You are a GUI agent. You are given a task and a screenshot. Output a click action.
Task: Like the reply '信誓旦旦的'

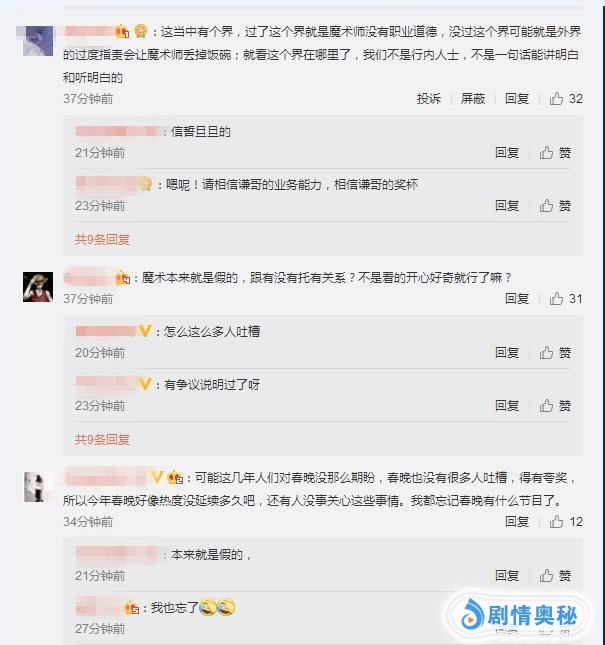555,153
